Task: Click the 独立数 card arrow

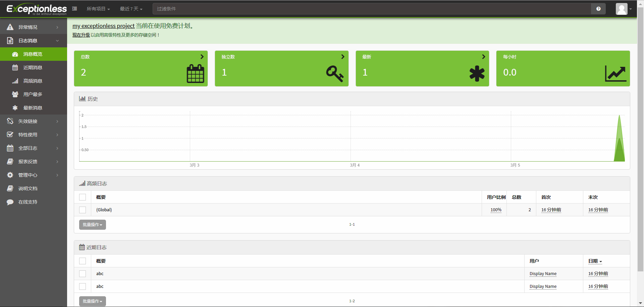Action: tap(342, 57)
